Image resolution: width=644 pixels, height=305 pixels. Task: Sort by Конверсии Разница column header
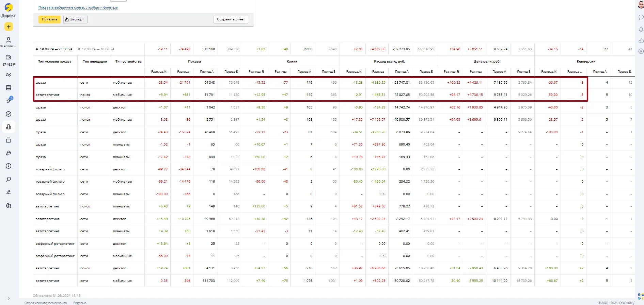point(574,72)
